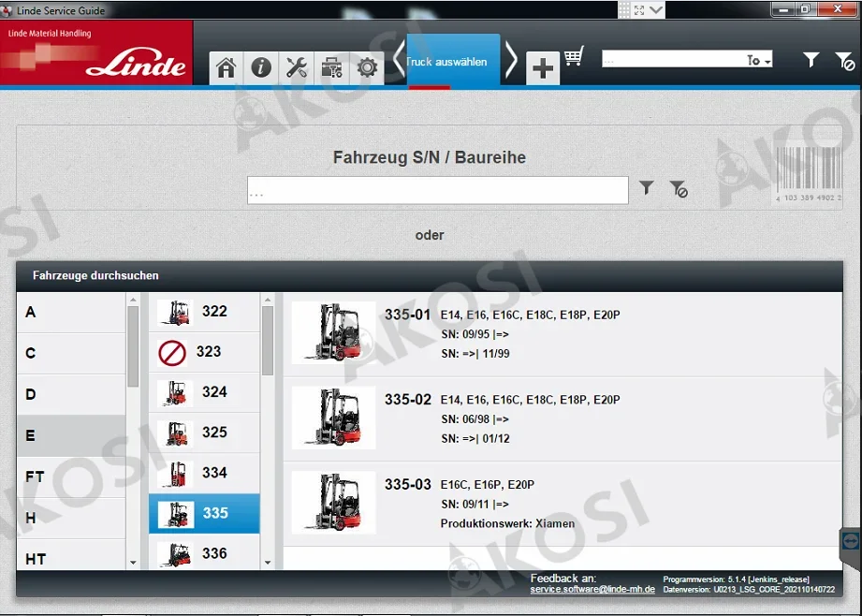862x616 pixels.
Task: Open the service.software@linde-mh.de feedback link
Action: 592,589
